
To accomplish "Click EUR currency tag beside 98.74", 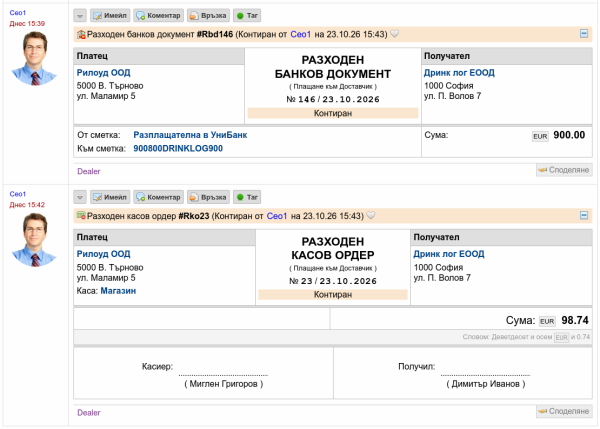I will click(547, 321).
